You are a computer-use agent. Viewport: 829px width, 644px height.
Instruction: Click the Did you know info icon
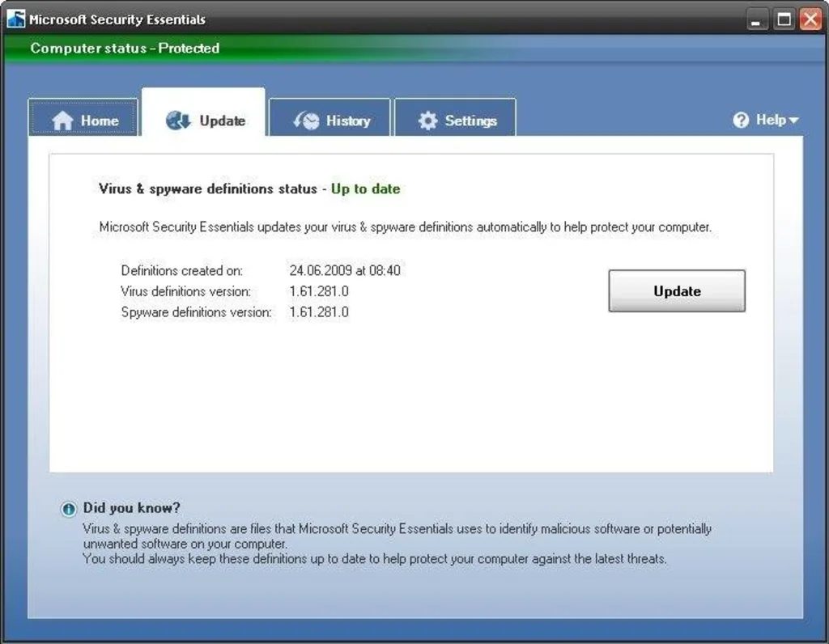[x=68, y=509]
